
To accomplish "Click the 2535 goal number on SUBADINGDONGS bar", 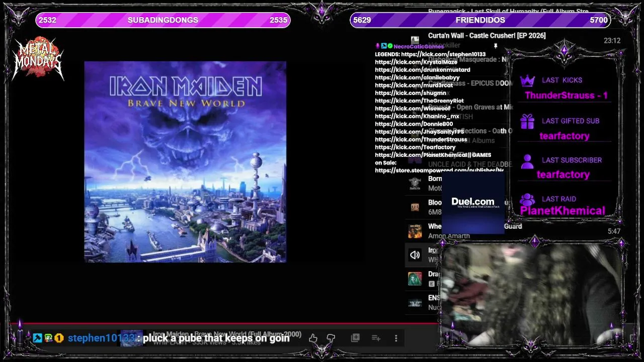I will (278, 20).
